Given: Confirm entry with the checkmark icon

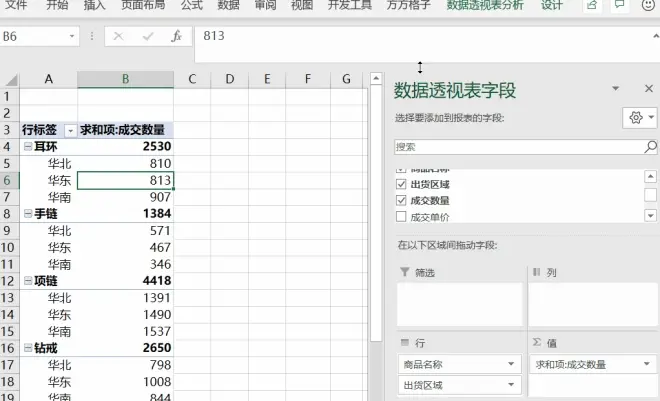Looking at the screenshot, I should 148,37.
